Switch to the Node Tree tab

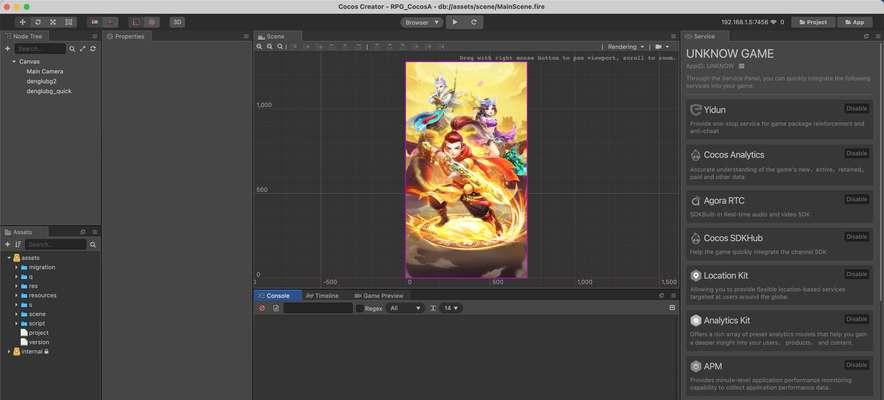(x=27, y=36)
